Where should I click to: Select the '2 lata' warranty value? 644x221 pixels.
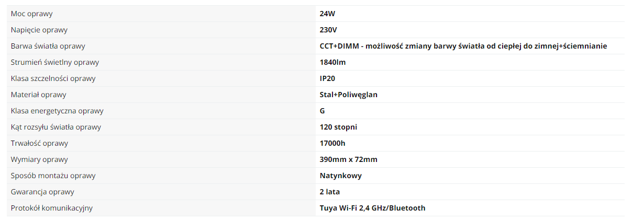[329, 192]
